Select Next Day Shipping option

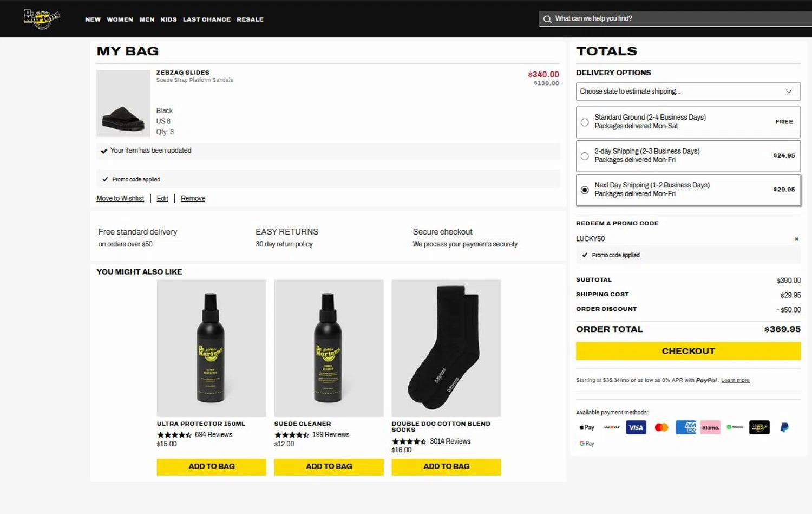(585, 190)
